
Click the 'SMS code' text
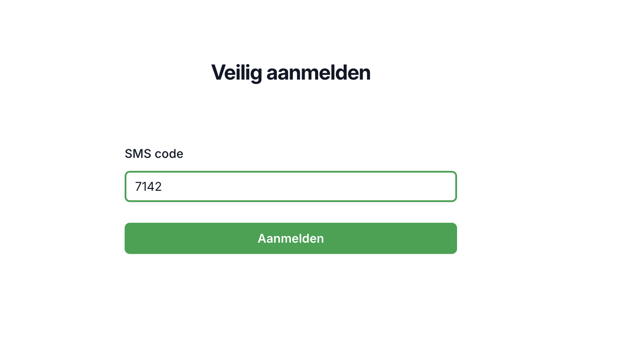pyautogui.click(x=154, y=154)
